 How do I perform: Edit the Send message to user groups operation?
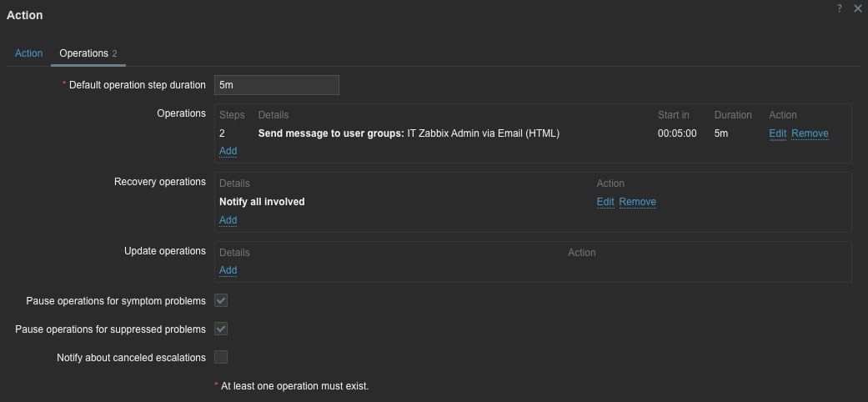pos(777,133)
